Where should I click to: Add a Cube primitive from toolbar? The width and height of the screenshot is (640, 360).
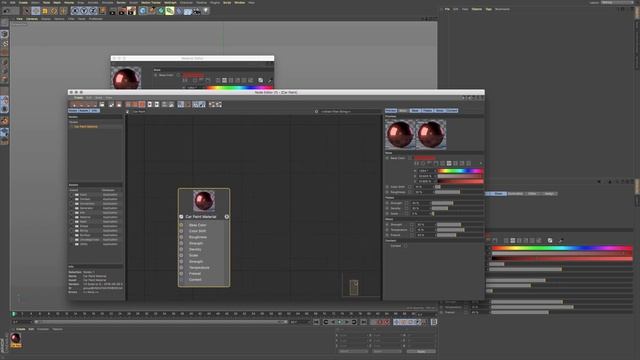click(x=142, y=11)
